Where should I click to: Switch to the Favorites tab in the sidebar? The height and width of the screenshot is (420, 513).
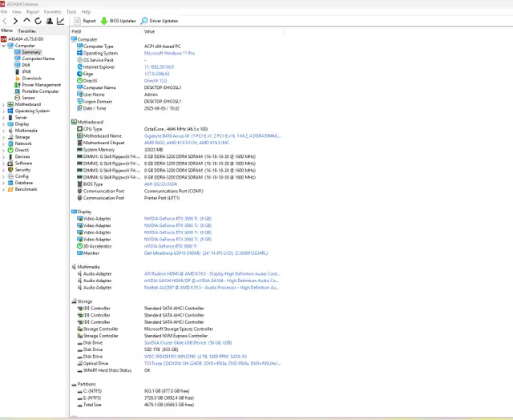pyautogui.click(x=27, y=30)
